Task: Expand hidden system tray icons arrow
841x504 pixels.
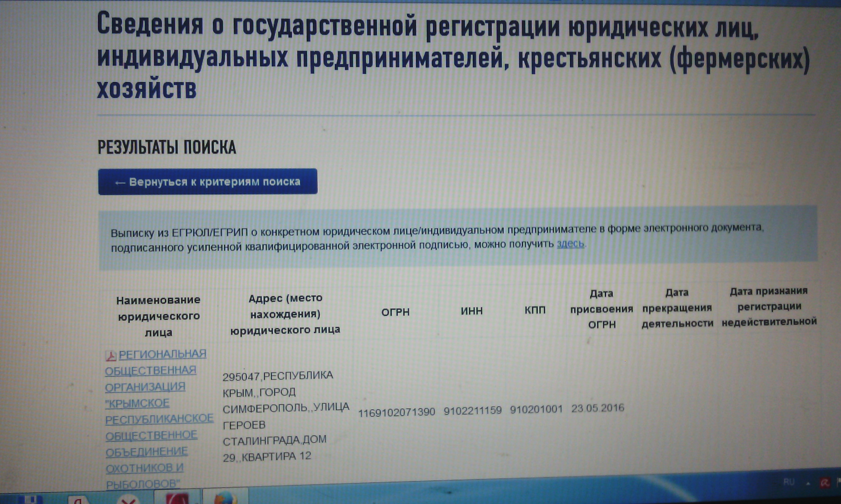Action: 808,483
